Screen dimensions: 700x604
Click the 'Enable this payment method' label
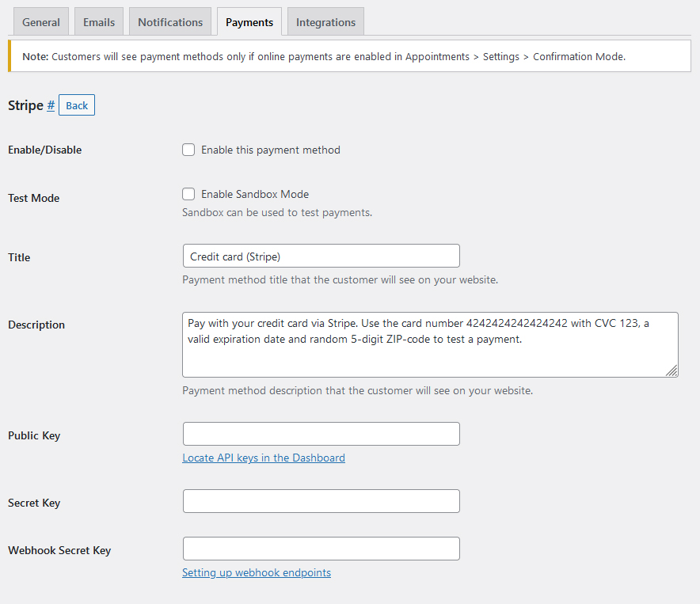coord(271,150)
